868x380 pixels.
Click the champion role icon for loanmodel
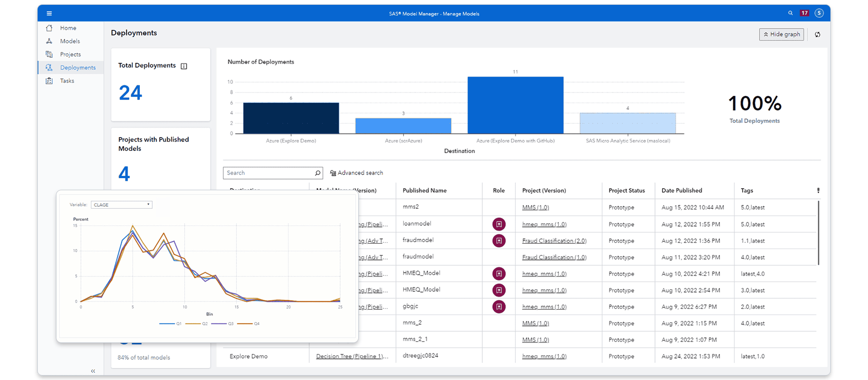point(499,224)
